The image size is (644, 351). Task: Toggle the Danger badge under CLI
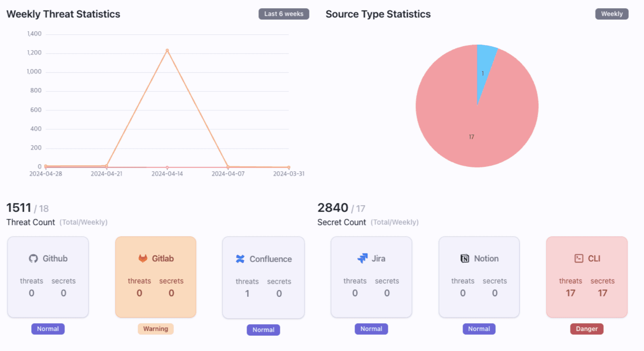(x=587, y=329)
